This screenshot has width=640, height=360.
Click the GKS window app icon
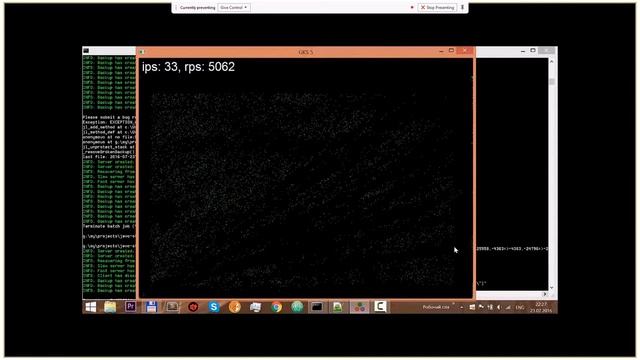(x=142, y=52)
